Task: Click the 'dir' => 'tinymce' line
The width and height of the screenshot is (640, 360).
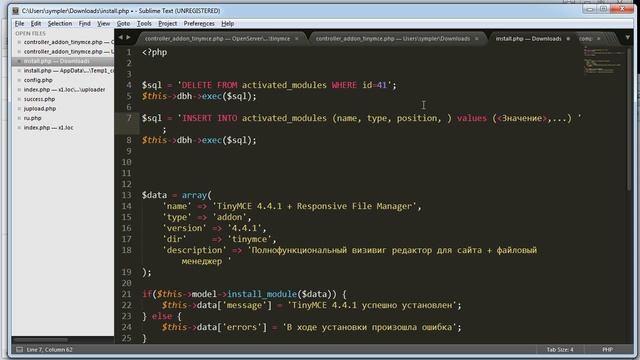Action: click(219, 239)
